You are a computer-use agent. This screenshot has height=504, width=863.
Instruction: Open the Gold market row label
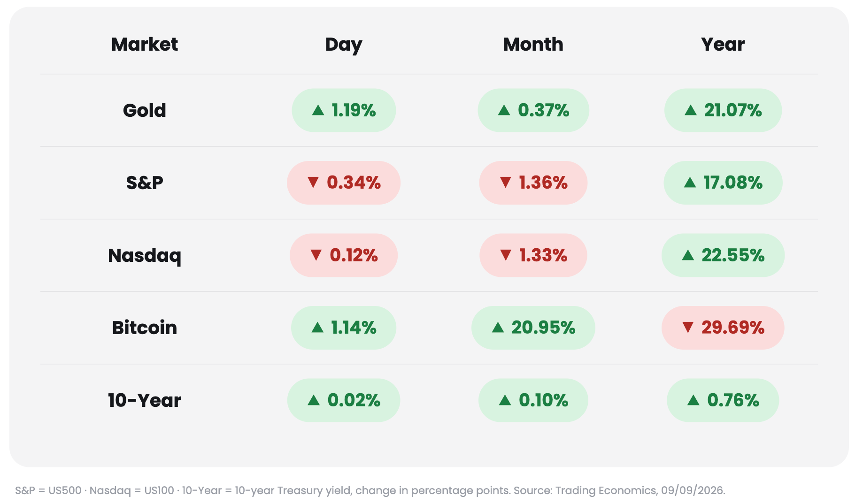coord(145,110)
